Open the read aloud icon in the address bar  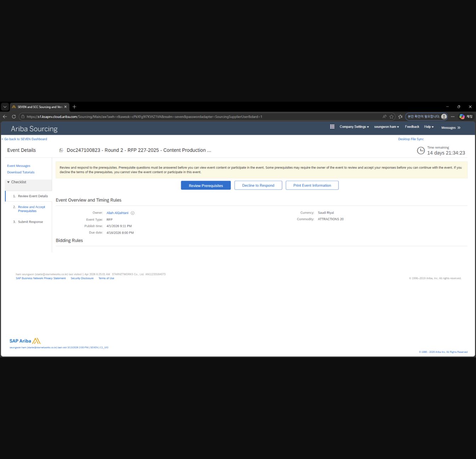coord(384,117)
